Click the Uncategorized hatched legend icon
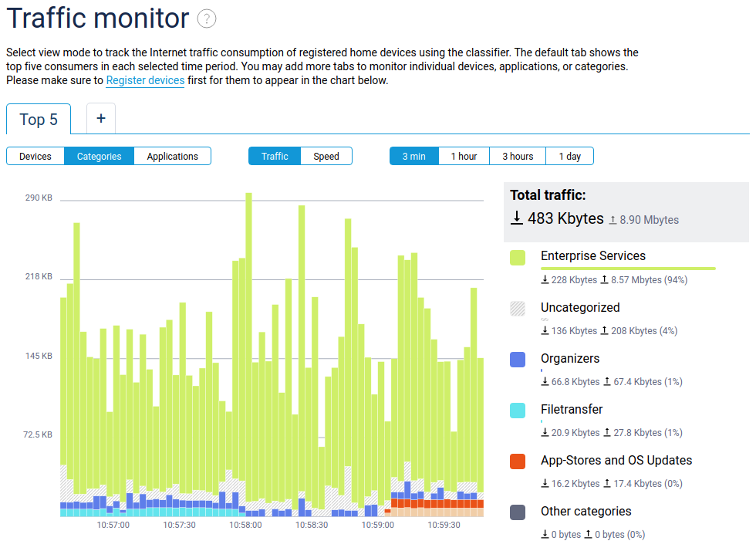756x551 pixels. (518, 309)
